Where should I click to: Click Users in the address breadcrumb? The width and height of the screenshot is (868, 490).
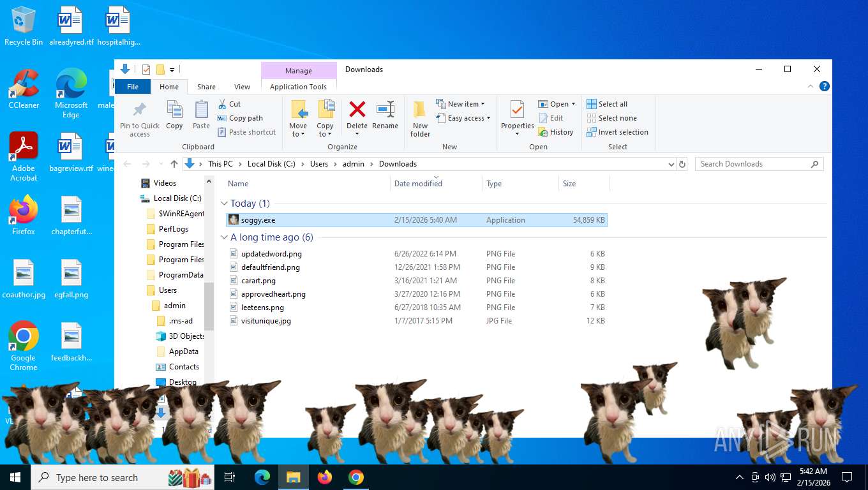tap(319, 164)
